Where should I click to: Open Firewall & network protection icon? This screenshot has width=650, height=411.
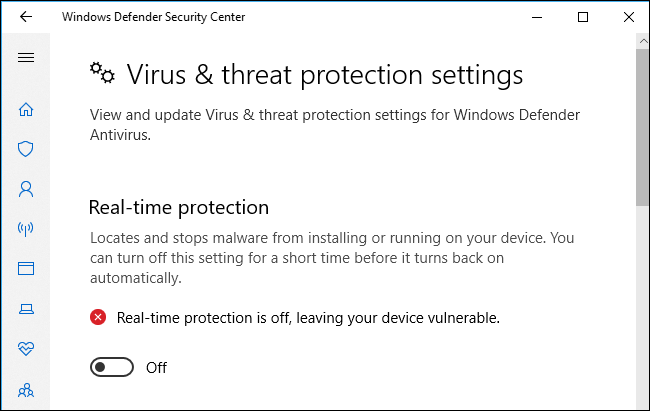(x=26, y=229)
